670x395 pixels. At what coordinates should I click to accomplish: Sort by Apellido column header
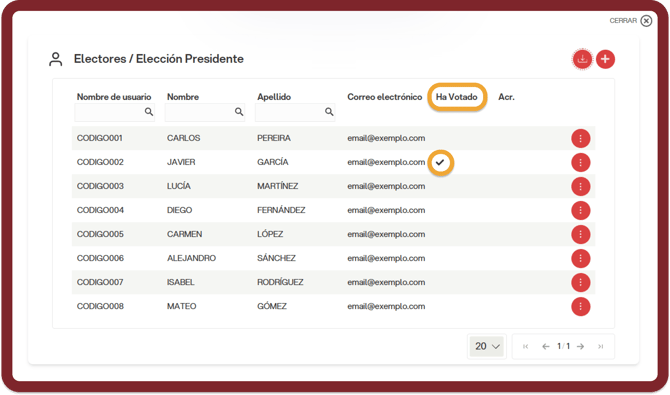click(x=274, y=97)
